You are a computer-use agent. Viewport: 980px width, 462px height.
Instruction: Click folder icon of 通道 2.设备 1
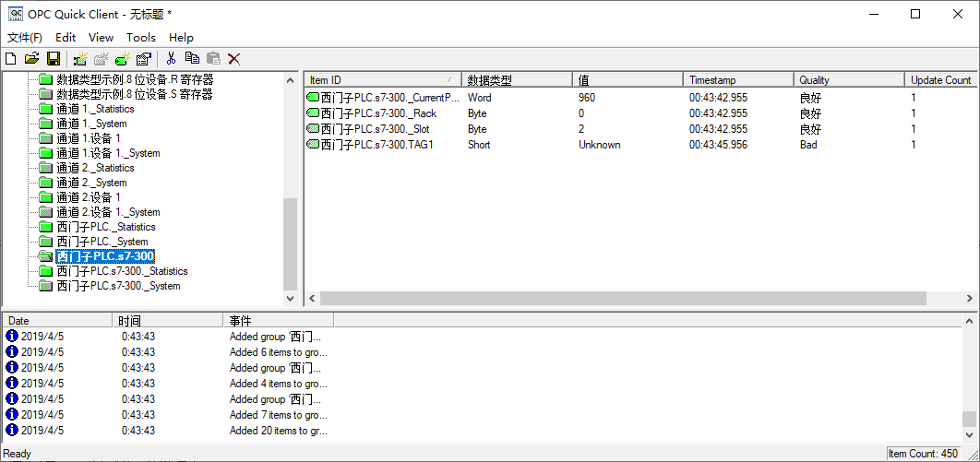tap(45, 197)
